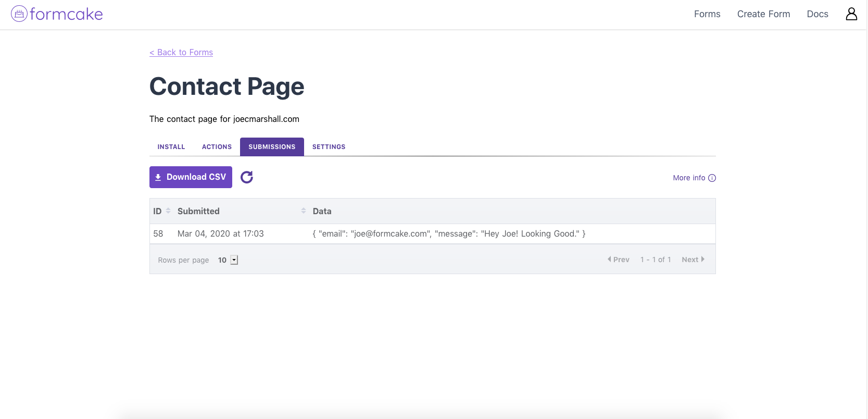
Task: Open the user account icon
Action: pyautogui.click(x=851, y=14)
